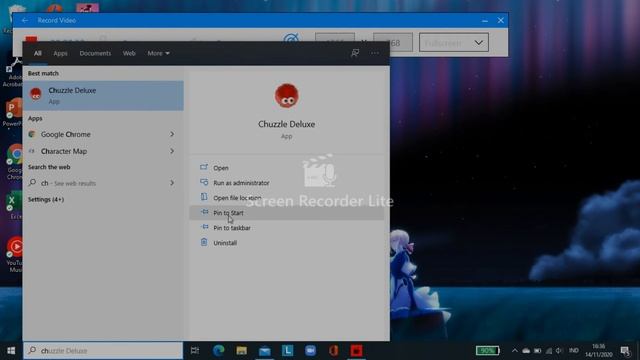The image size is (640, 360).
Task: Open Task View on the taskbar
Action: [195, 351]
